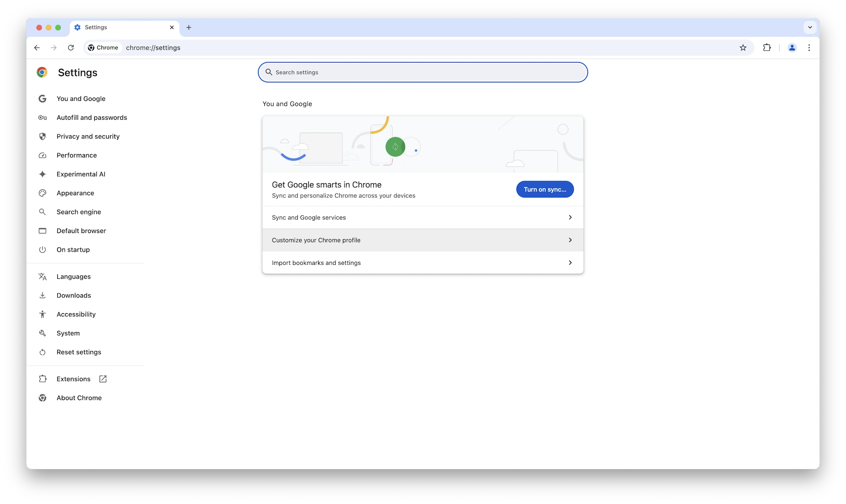The width and height of the screenshot is (846, 504).
Task: Click the Search engine magnifier icon
Action: click(x=43, y=212)
